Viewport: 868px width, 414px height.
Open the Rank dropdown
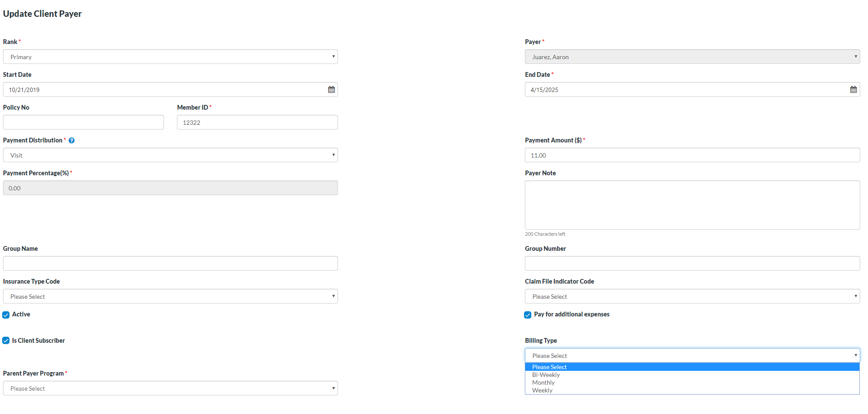(170, 57)
